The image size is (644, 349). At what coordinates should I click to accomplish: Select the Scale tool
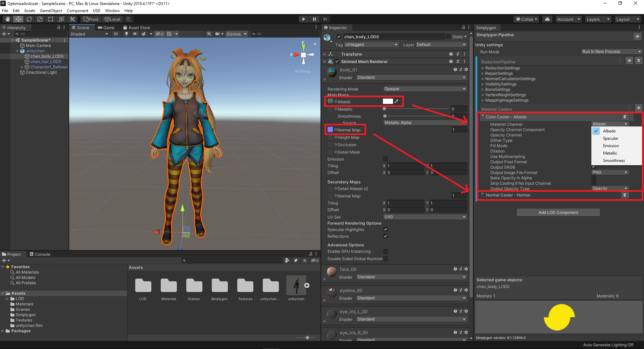40,19
